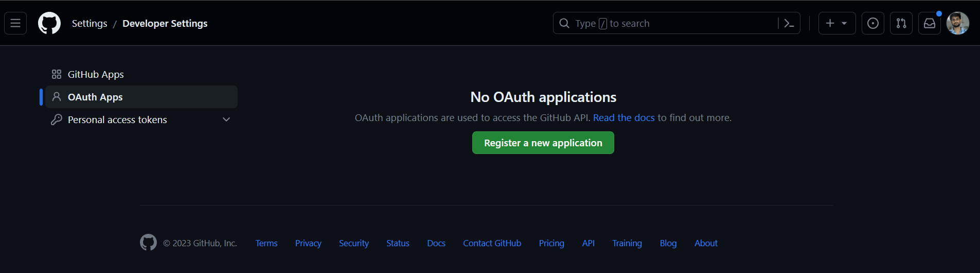The height and width of the screenshot is (273, 980).
Task: Click the GitHub Octocat logo in header
Action: click(x=49, y=23)
